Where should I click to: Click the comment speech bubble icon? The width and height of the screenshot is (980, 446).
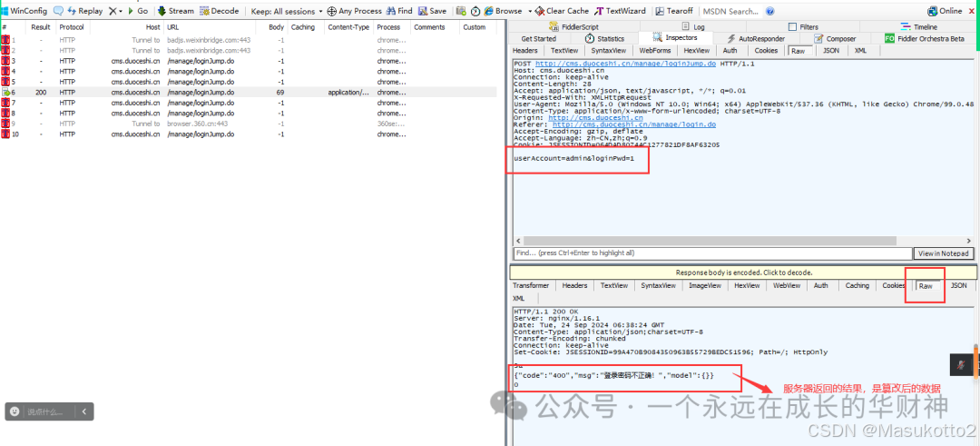click(x=58, y=11)
